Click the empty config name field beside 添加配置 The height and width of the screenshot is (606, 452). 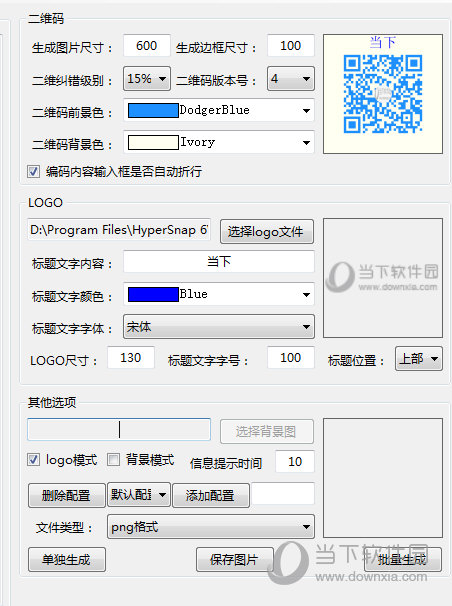[x=283, y=493]
